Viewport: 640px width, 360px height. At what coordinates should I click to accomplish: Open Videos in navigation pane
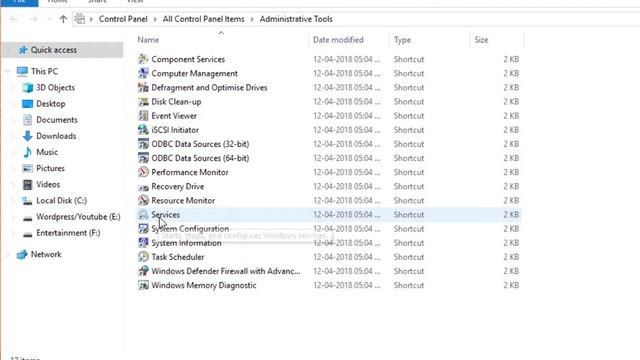pyautogui.click(x=48, y=184)
